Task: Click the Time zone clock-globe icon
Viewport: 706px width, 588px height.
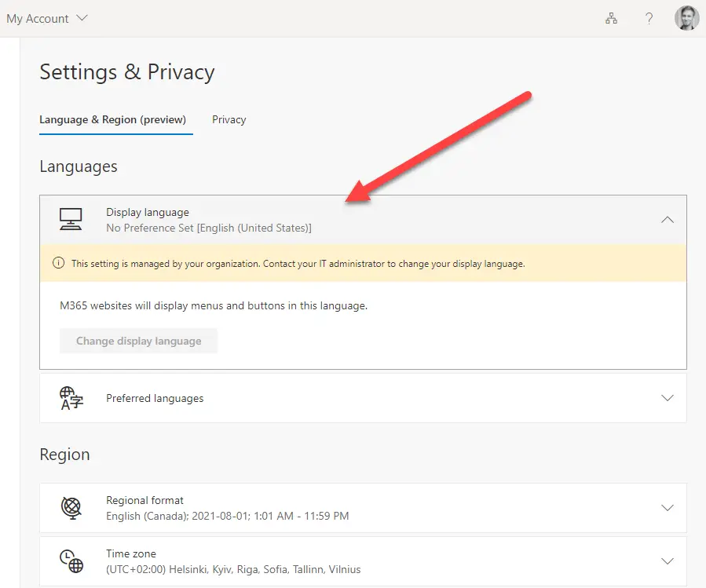Action: [71, 561]
